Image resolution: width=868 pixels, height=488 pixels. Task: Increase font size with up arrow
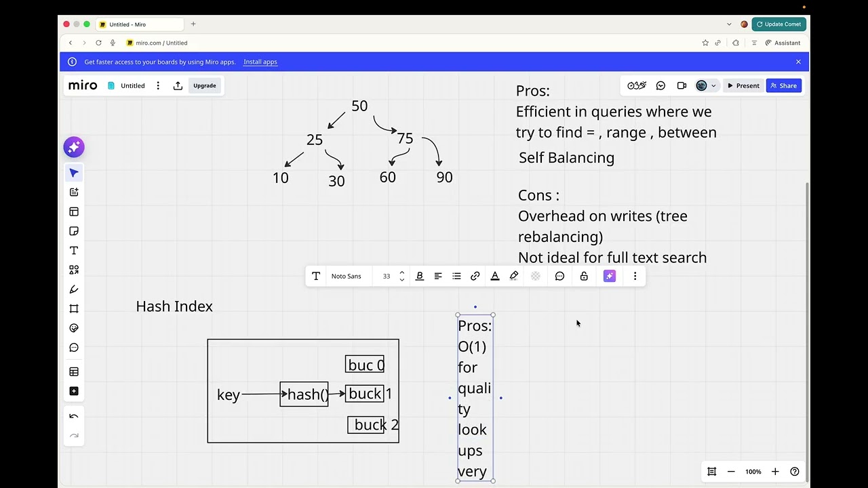pyautogui.click(x=401, y=273)
